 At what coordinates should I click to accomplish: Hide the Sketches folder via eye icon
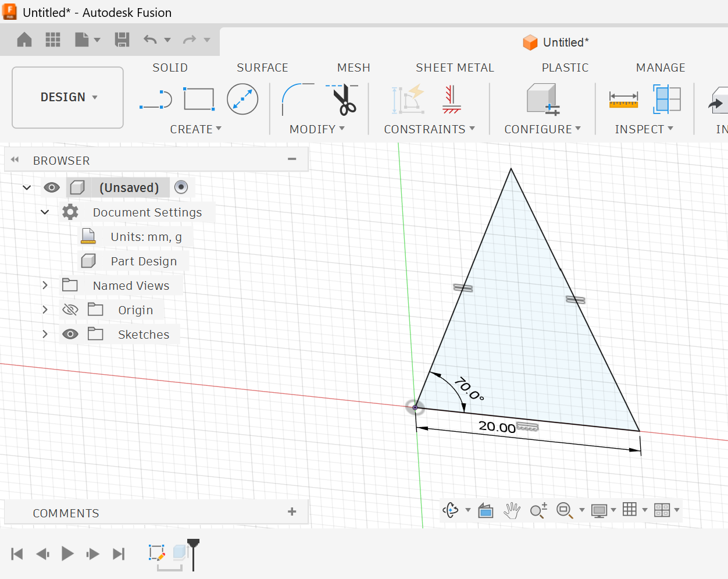[70, 334]
